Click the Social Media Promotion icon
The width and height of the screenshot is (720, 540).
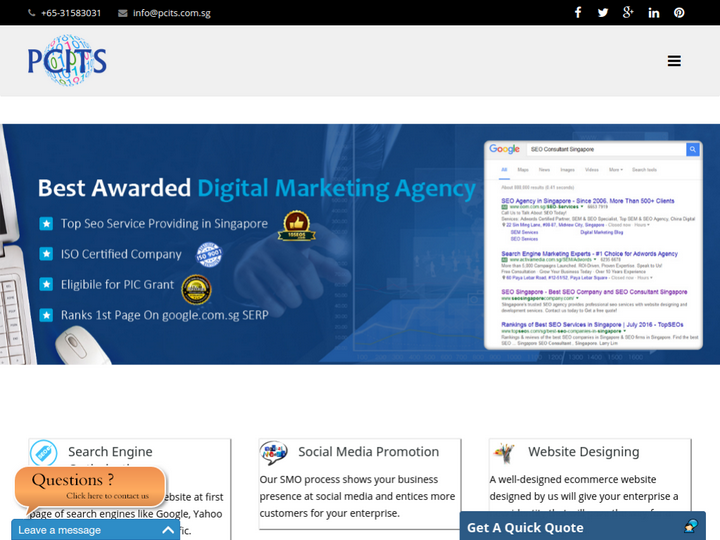coord(274,453)
